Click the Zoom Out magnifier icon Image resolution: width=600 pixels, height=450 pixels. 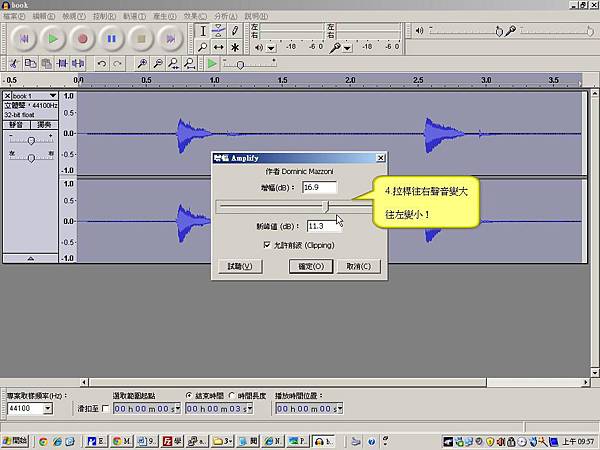tap(158, 64)
